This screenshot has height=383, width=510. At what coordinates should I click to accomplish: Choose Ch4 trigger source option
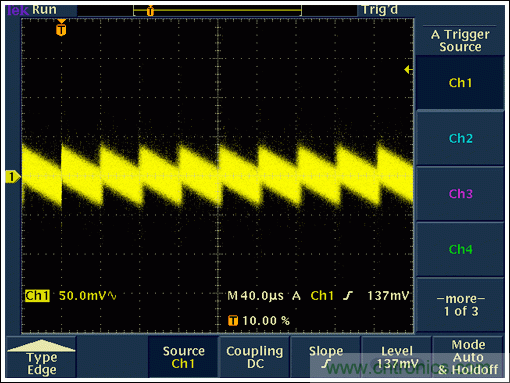tap(460, 249)
